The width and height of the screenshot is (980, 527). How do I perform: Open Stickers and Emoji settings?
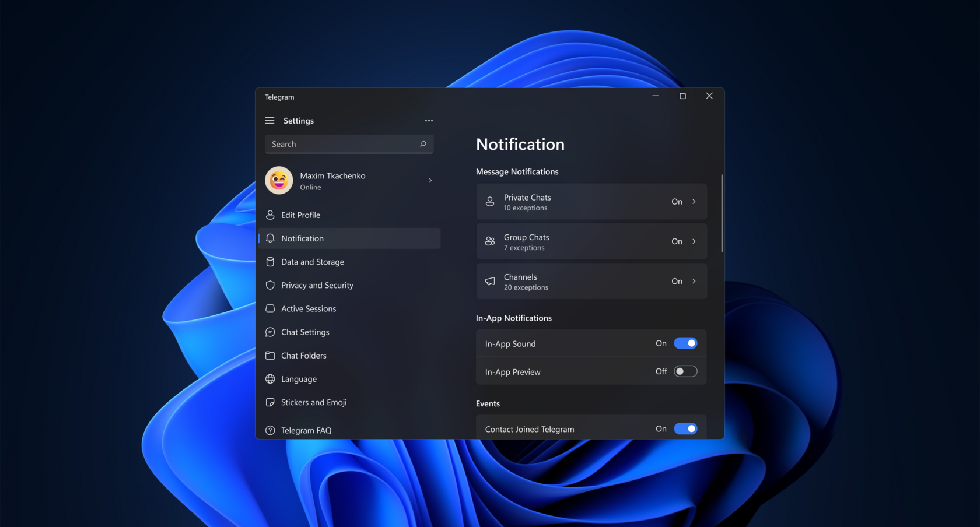pyautogui.click(x=349, y=402)
